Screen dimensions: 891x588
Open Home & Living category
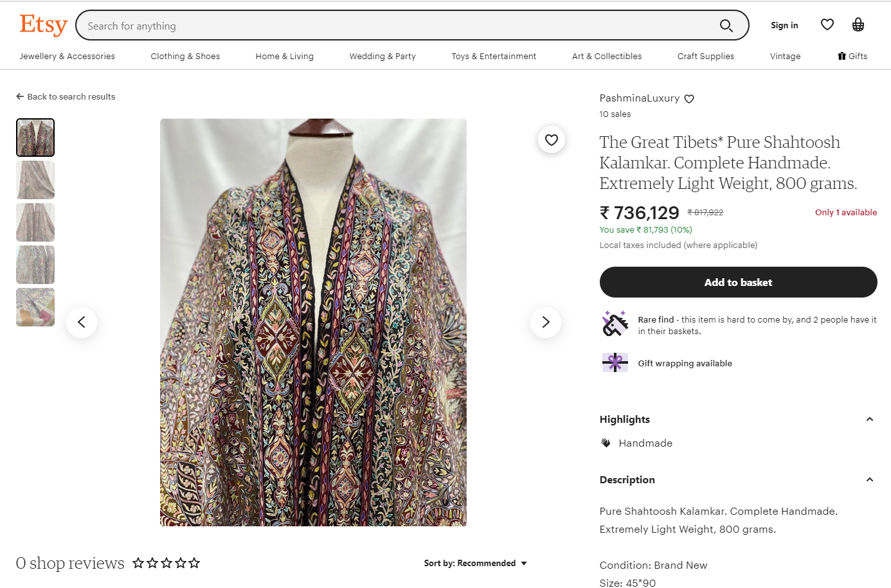tap(284, 57)
